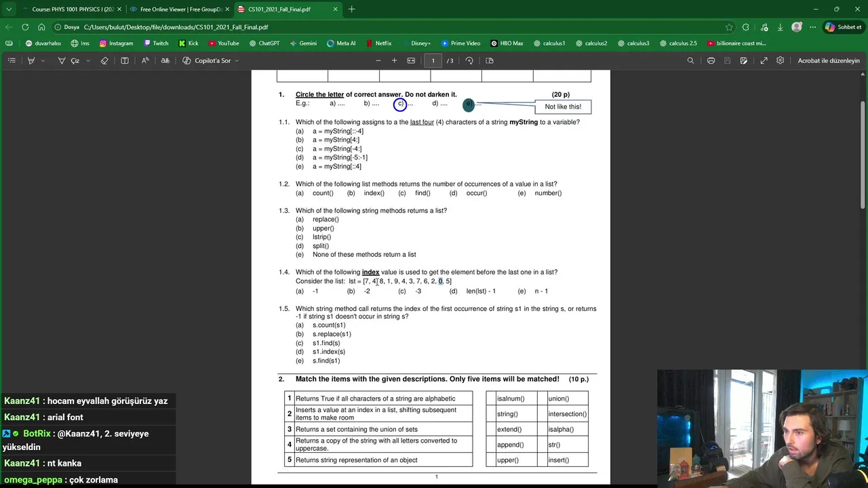
Task: Open the ChatGPT bookmark
Action: pyautogui.click(x=264, y=43)
